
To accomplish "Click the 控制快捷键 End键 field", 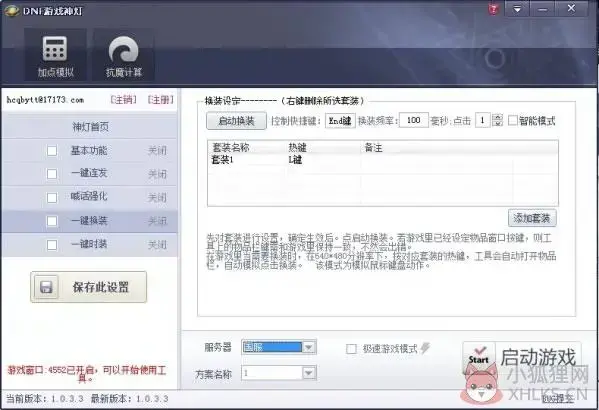I will (340, 121).
